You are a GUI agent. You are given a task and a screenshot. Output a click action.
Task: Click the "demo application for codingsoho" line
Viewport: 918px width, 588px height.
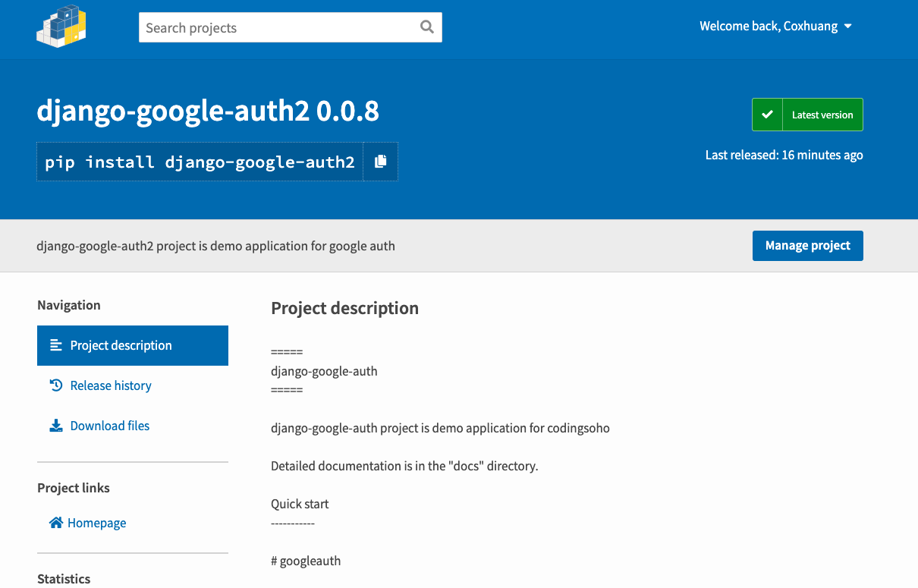(440, 428)
